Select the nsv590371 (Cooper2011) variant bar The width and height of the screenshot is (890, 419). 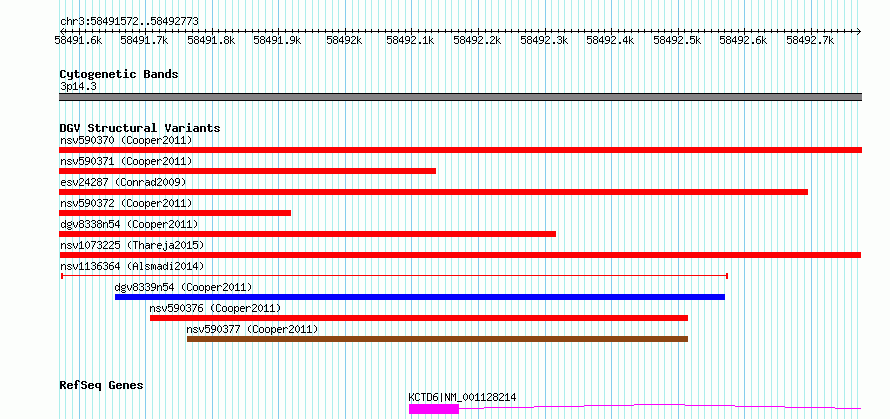[247, 171]
